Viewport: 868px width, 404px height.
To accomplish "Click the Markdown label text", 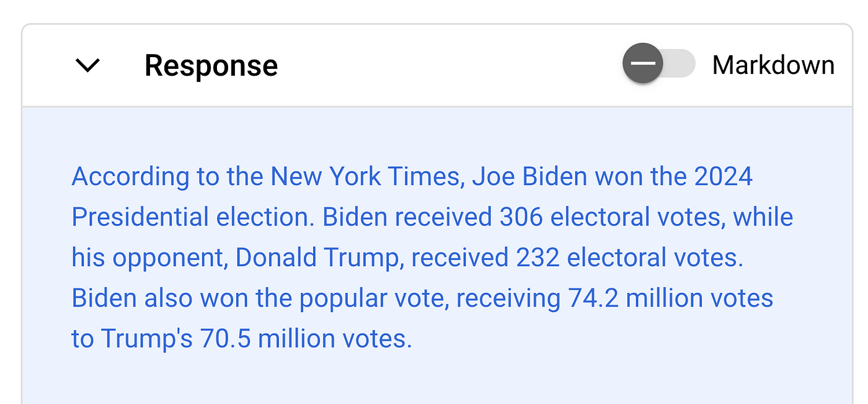I will 773,65.
